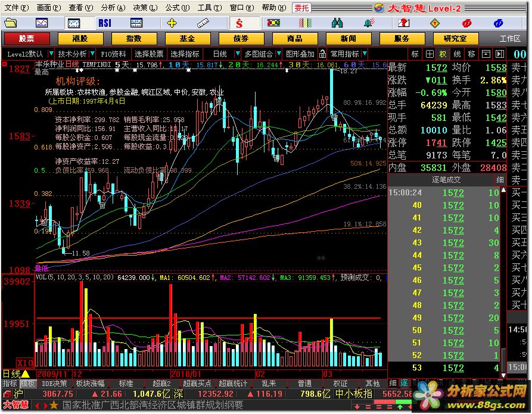
Task: Open dropdown arrow next to Level2默认
Action: point(51,54)
